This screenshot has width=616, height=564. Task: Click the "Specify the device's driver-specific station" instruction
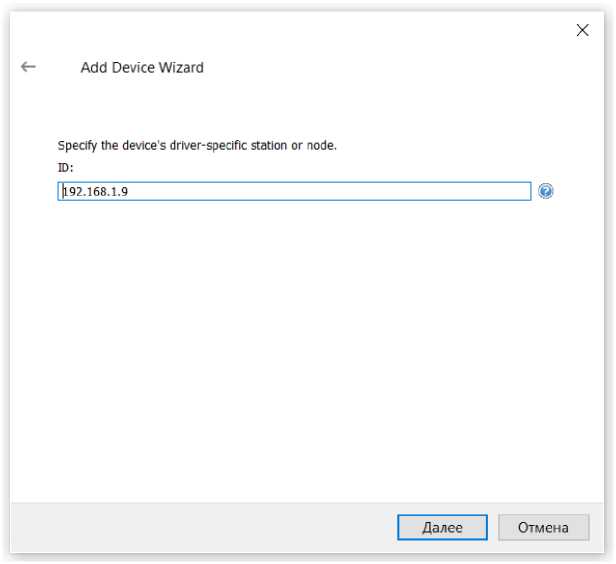point(197,145)
